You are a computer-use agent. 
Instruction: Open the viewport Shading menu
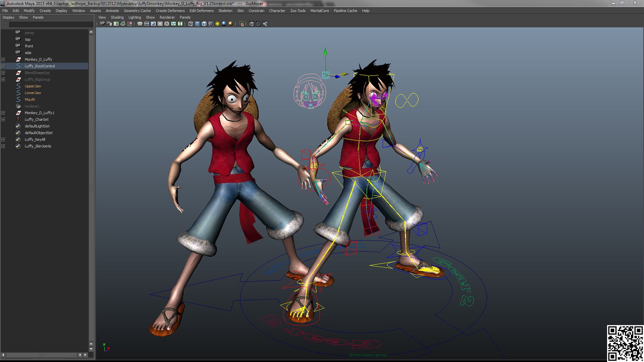[117, 17]
